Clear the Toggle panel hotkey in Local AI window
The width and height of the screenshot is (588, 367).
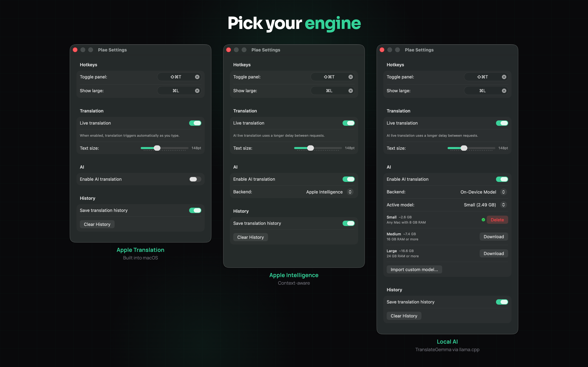pyautogui.click(x=504, y=77)
